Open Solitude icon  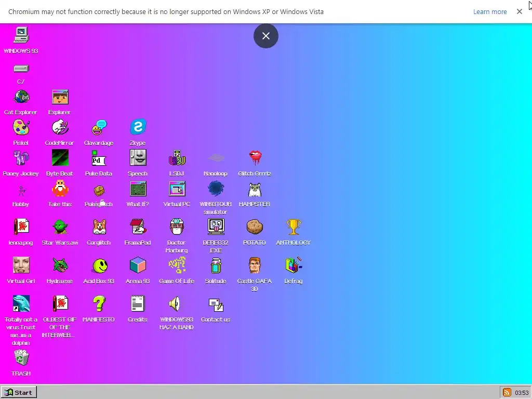coord(216,265)
